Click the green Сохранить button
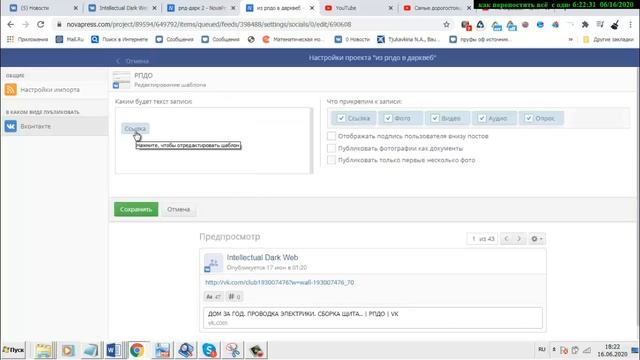 [136, 209]
